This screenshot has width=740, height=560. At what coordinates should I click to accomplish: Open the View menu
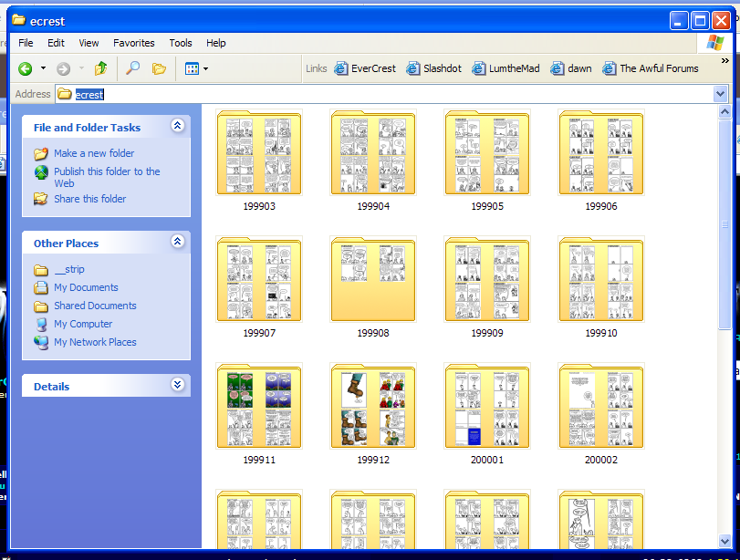coord(89,43)
